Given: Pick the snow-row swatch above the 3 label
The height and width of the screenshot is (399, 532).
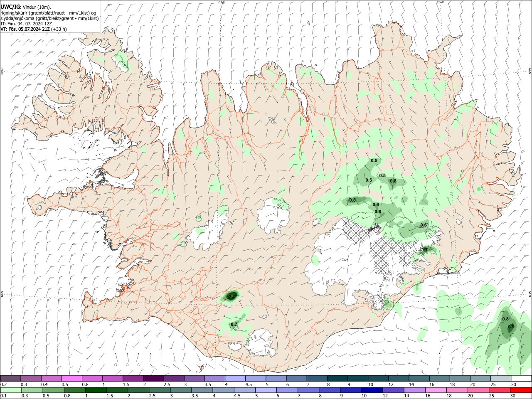Looking at the screenshot, I should pyautogui.click(x=194, y=379).
